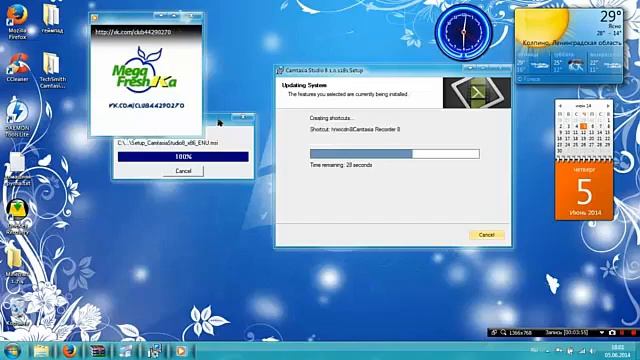Cancel the Setup_CamtasiaStudio8 extraction dialog

tap(183, 171)
